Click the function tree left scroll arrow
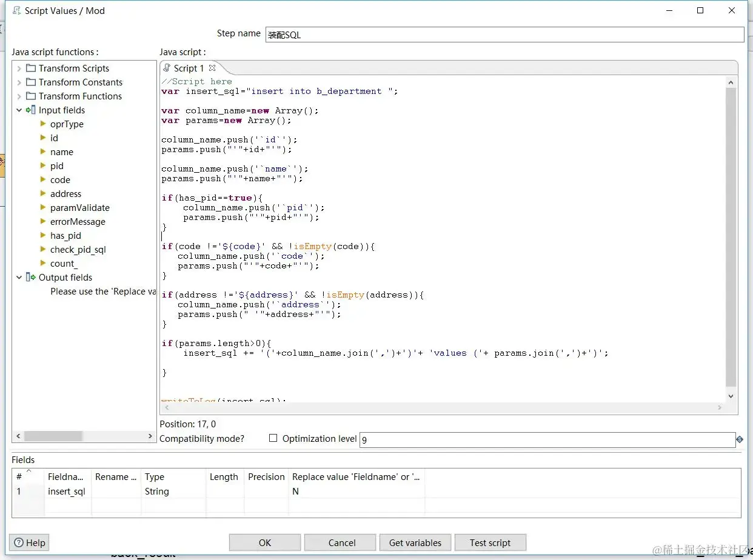Screen dimensions: 753x560 18,436
